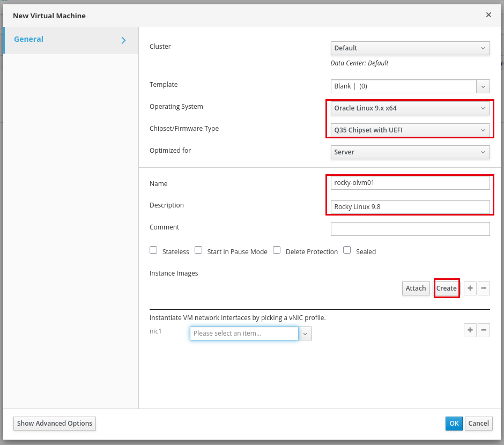Click Create to add a disk image
504x445 pixels.
[x=446, y=288]
